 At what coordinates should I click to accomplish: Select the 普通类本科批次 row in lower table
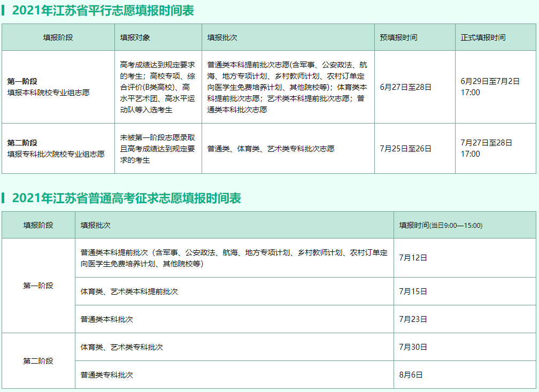tap(106, 319)
